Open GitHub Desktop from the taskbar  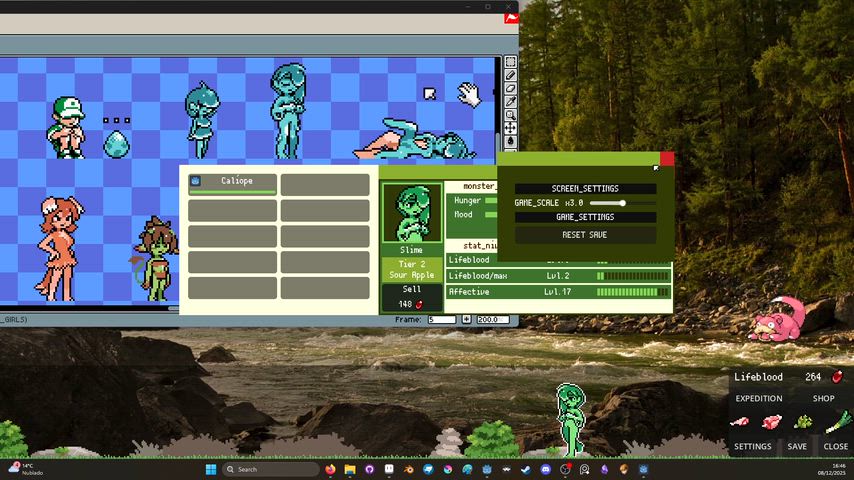click(370, 469)
